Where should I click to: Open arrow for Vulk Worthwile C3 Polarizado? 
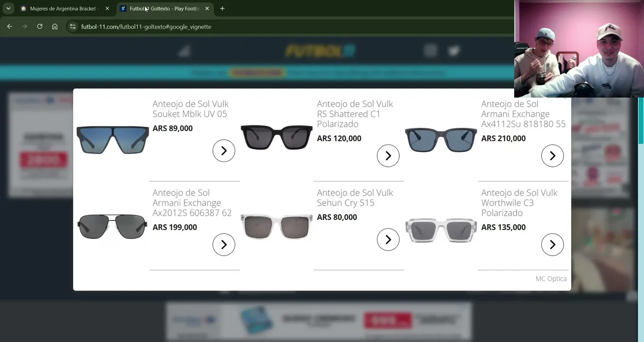(x=552, y=245)
